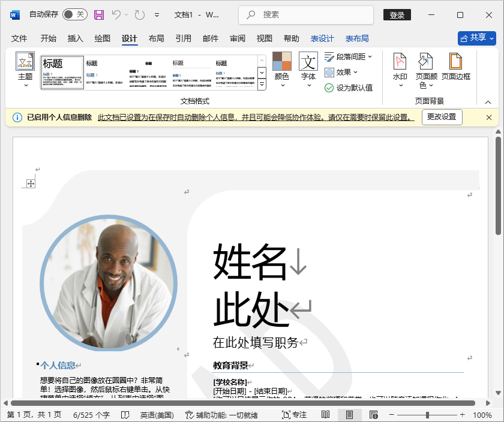Open the theme 字体 (Fonts) picker
Screen dimensions: 504x422
(x=308, y=69)
